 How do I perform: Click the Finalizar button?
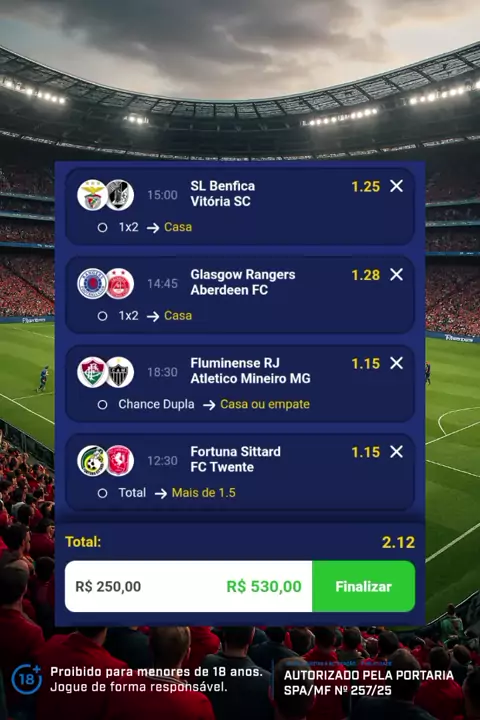click(363, 586)
